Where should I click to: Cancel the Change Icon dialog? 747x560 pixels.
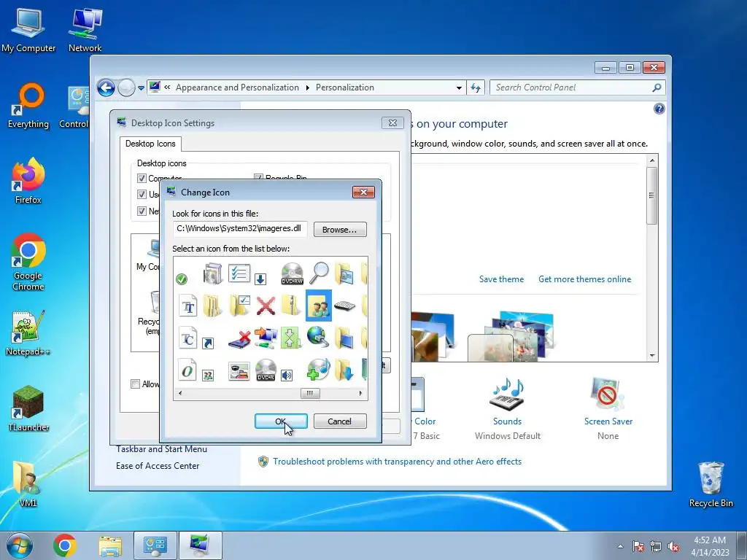340,421
